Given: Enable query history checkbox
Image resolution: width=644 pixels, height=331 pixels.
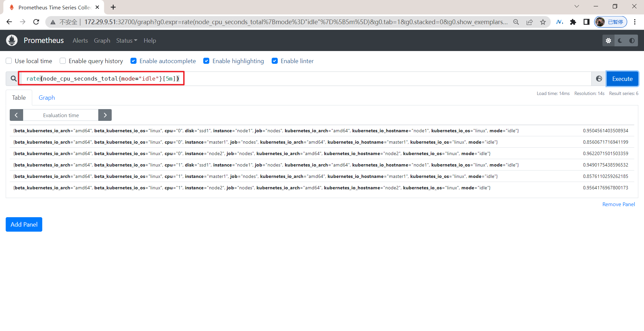Looking at the screenshot, I should click(x=63, y=61).
